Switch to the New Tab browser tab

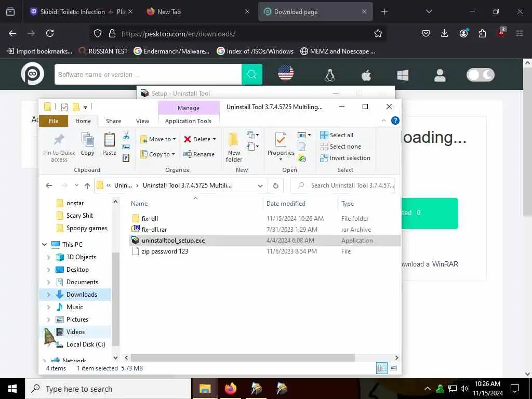[198, 11]
